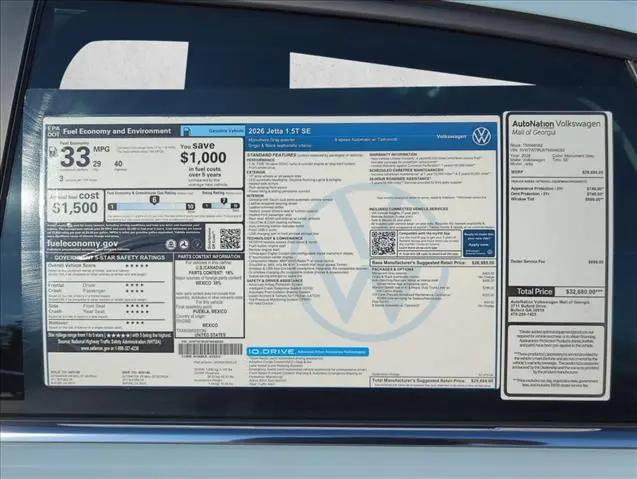Click the 'Total Price' amount on dealer addendum
637x479 pixels.
pos(584,292)
